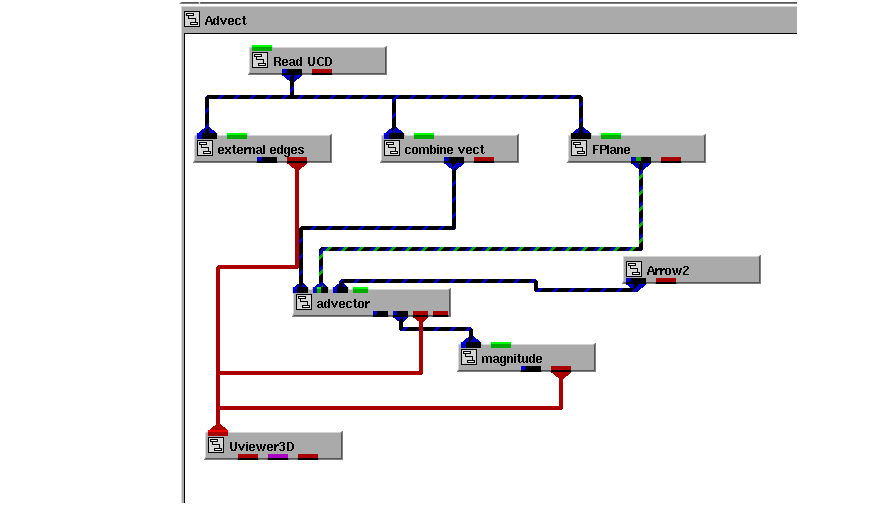Viewport: 893px width, 509px height.
Task: Click the advector module icon
Action: (x=304, y=302)
